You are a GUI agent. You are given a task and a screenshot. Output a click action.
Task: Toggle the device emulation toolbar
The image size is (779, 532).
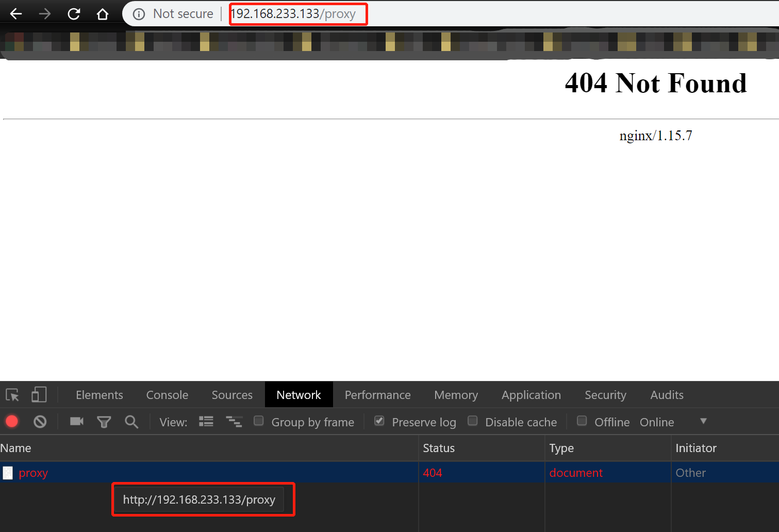(x=39, y=394)
